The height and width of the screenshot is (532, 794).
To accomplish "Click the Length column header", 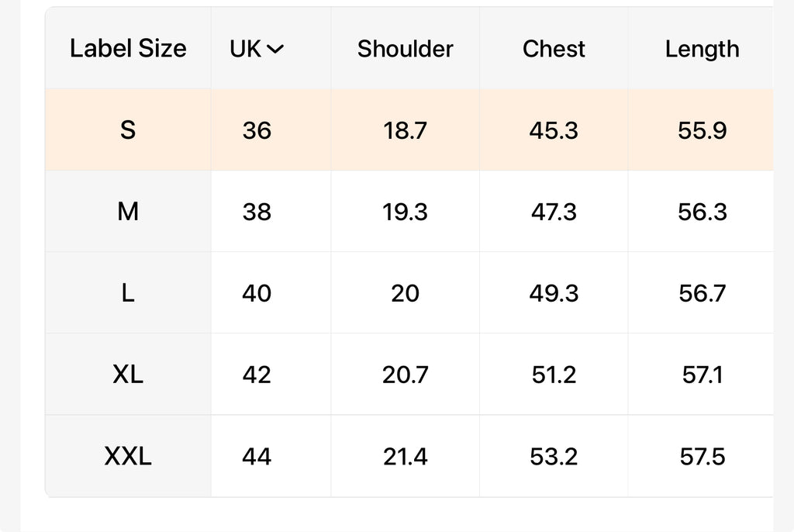I will pyautogui.click(x=702, y=50).
